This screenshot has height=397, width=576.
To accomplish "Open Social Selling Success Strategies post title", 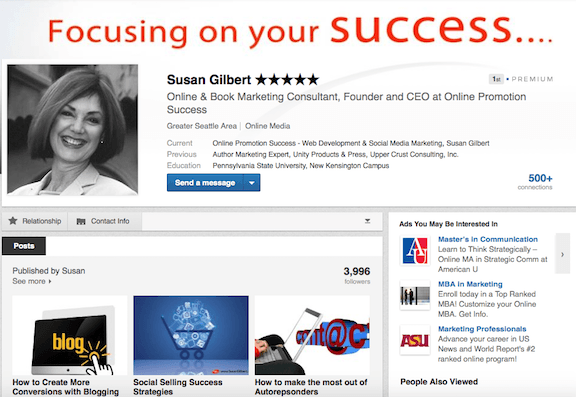I will pos(178,387).
